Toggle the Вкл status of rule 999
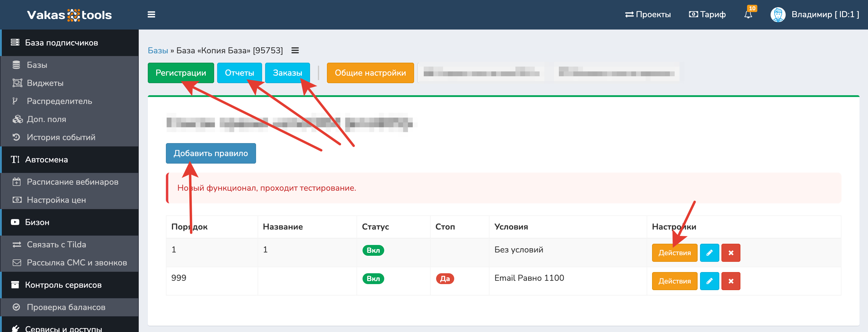 click(x=373, y=278)
